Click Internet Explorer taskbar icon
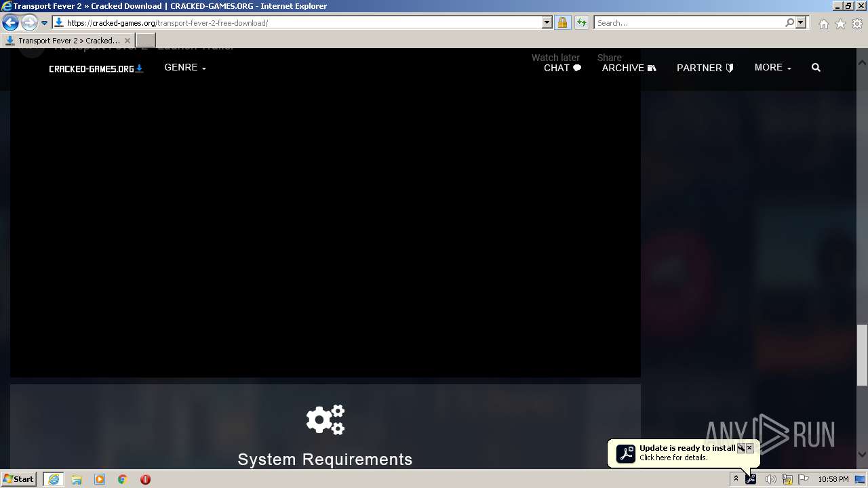 coord(54,479)
